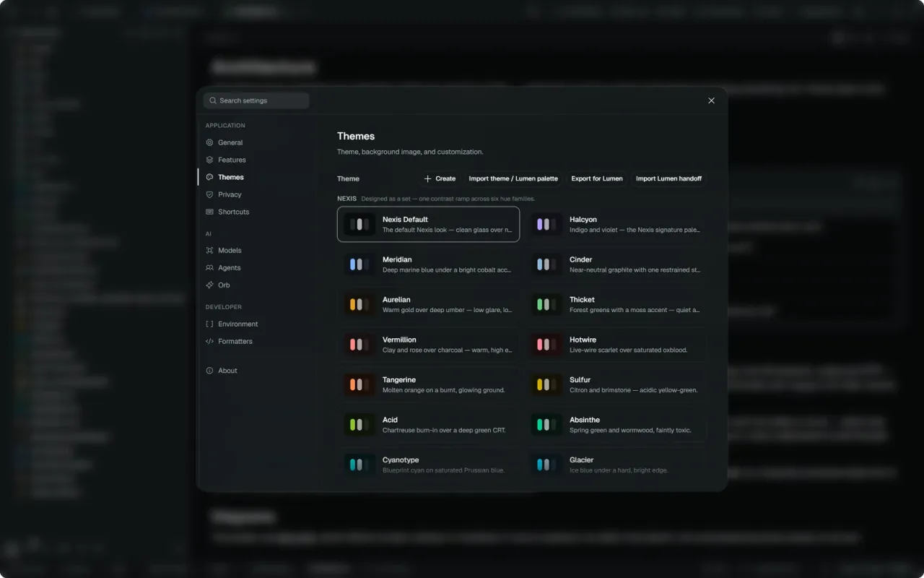
Task: Switch to the Models section
Action: tap(256, 250)
